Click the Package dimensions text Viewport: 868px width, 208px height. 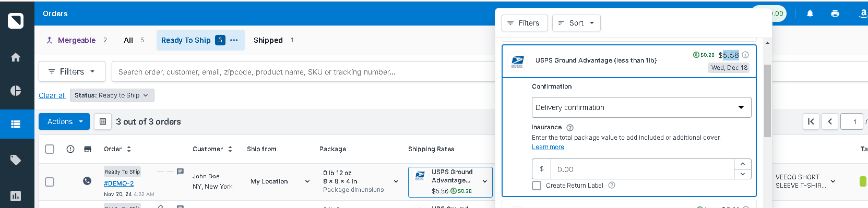point(353,190)
